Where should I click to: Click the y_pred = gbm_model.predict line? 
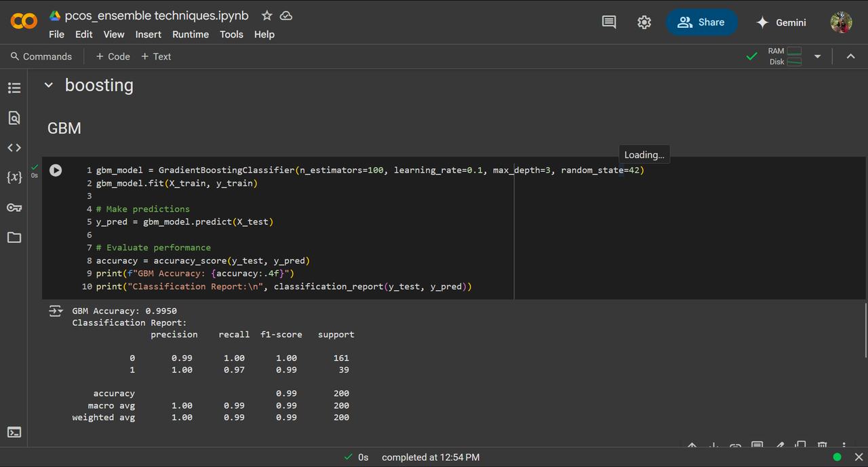point(184,221)
